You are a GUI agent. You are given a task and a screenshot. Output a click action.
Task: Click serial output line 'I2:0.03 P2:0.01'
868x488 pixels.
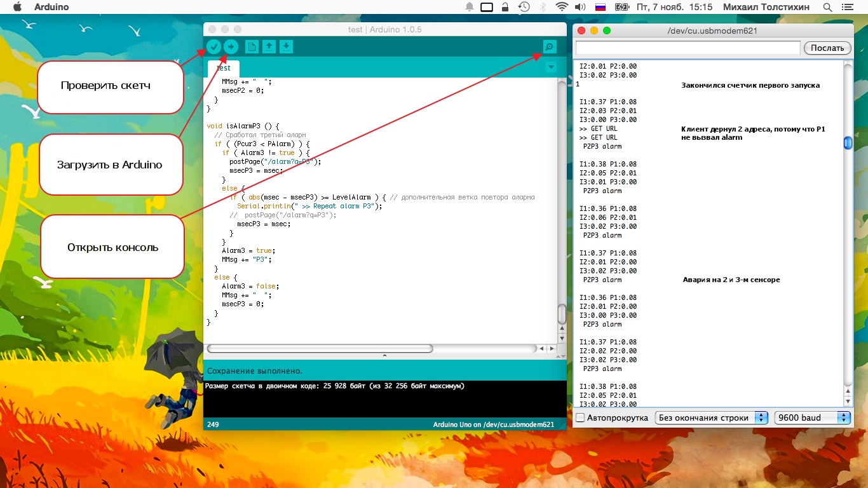point(608,111)
